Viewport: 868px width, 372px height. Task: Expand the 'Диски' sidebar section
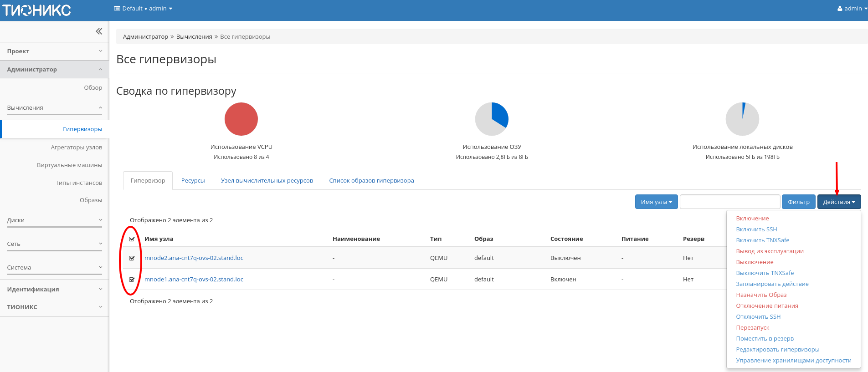pos(54,220)
